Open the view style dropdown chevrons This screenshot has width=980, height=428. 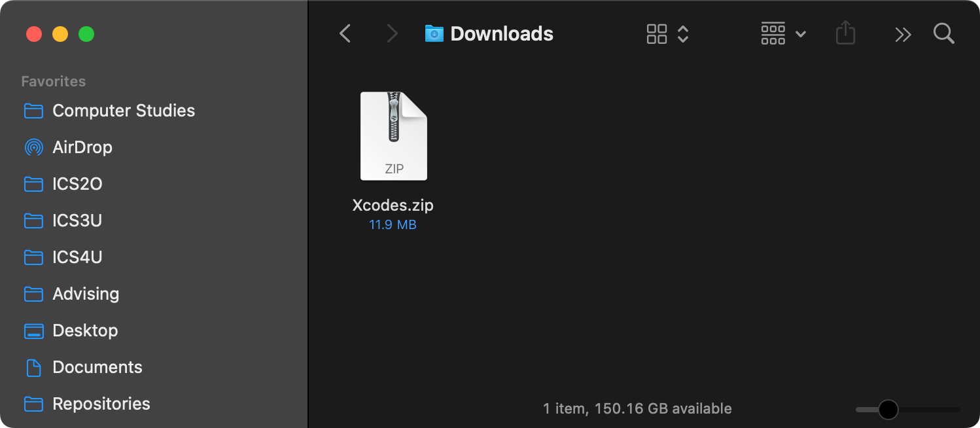[683, 33]
